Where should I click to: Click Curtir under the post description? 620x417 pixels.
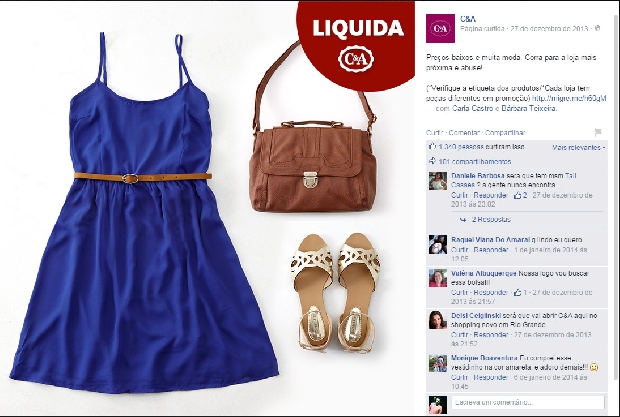[434, 132]
